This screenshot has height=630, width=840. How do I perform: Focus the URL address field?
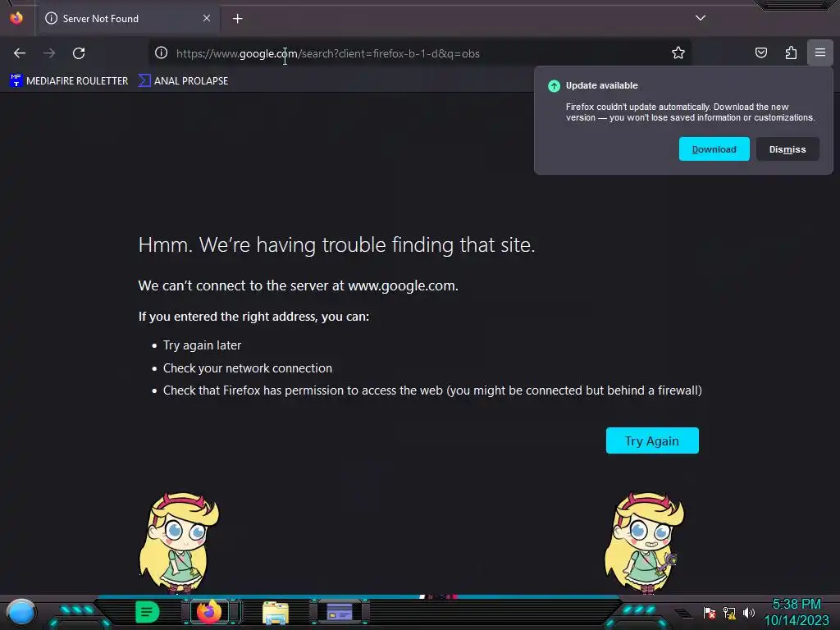tap(418, 53)
